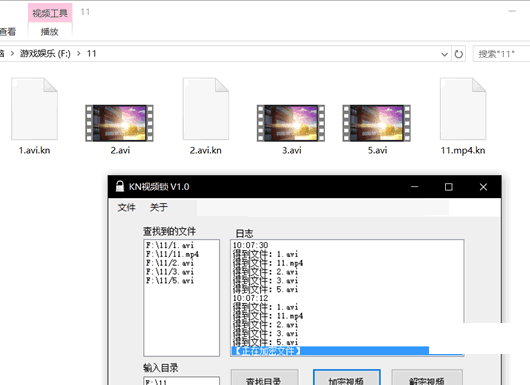
Task: Open the 播放 ribbon tab
Action: coord(50,32)
